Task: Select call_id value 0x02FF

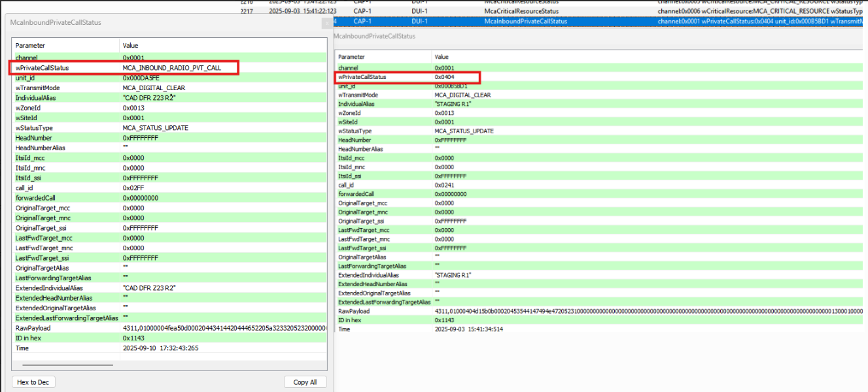Action: click(x=133, y=188)
